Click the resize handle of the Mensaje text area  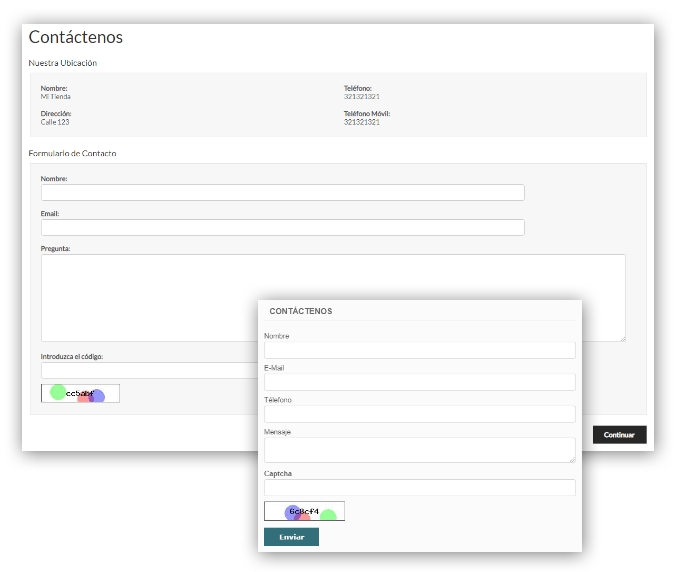click(x=572, y=459)
